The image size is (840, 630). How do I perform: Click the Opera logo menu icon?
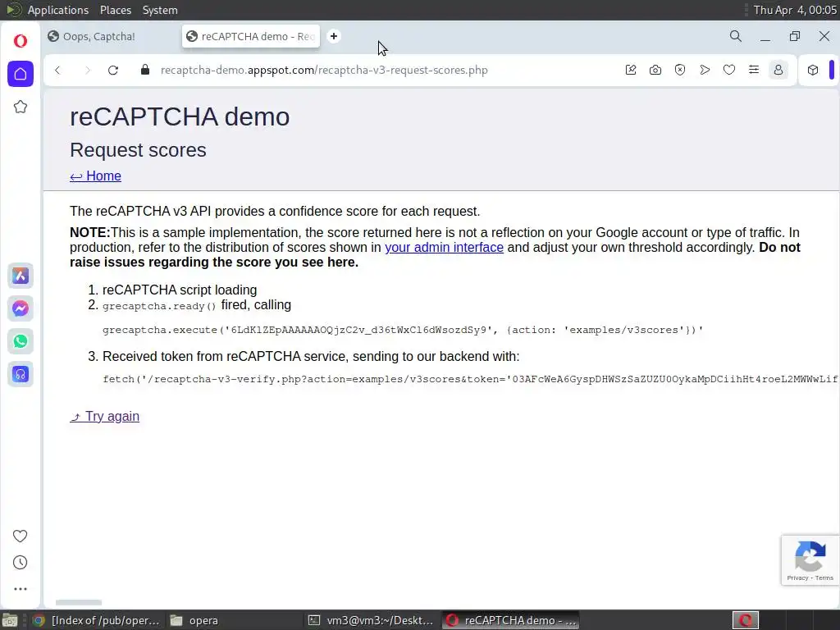coord(21,41)
